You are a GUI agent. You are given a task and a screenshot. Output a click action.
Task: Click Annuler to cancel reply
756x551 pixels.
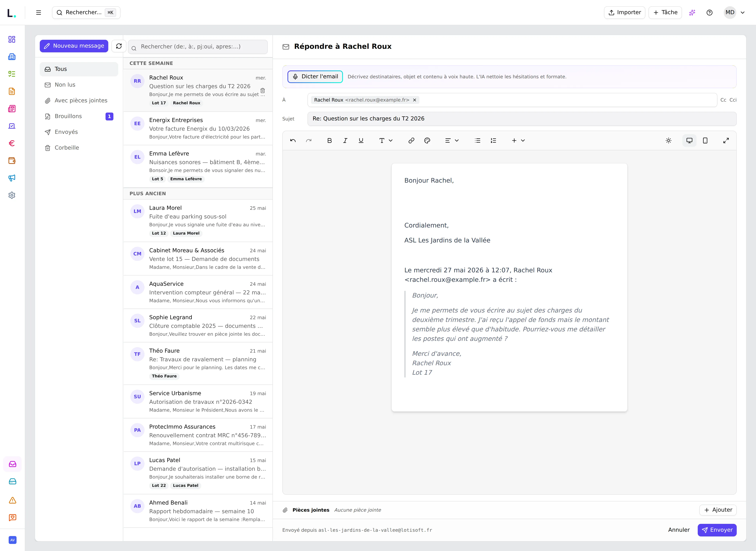[x=679, y=530]
